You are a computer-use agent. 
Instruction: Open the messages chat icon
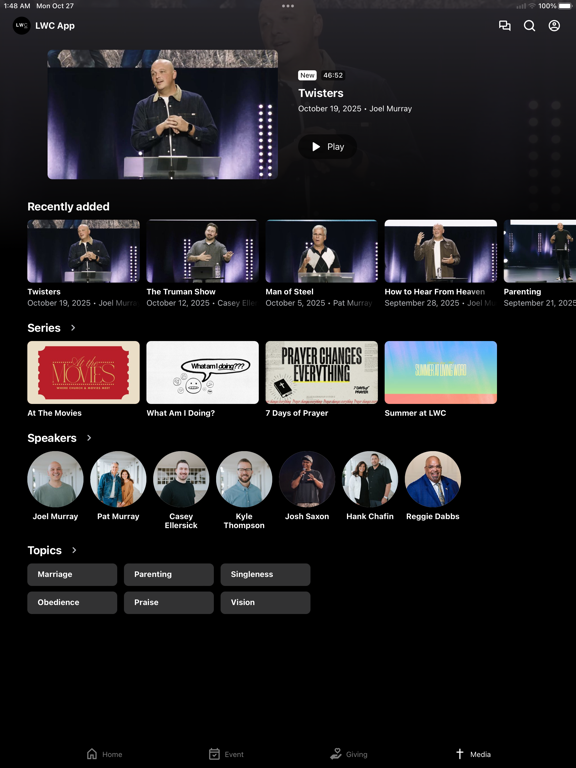pyautogui.click(x=504, y=25)
